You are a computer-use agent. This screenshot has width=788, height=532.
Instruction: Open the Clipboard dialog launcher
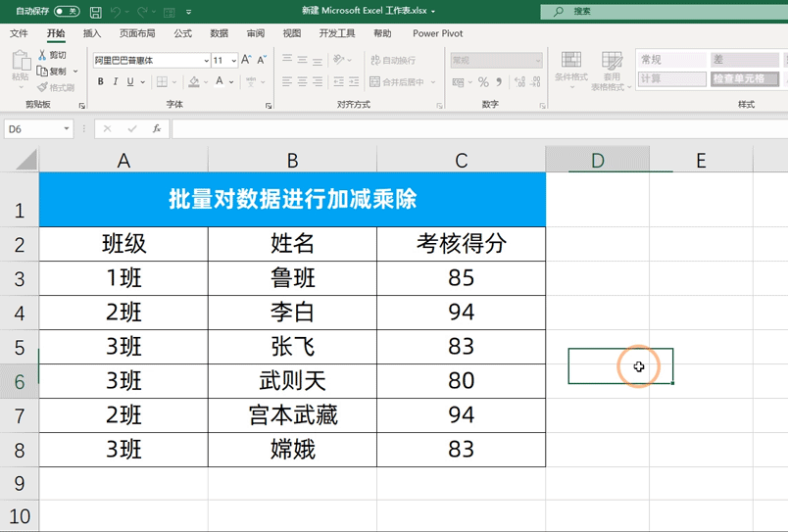tap(82, 106)
